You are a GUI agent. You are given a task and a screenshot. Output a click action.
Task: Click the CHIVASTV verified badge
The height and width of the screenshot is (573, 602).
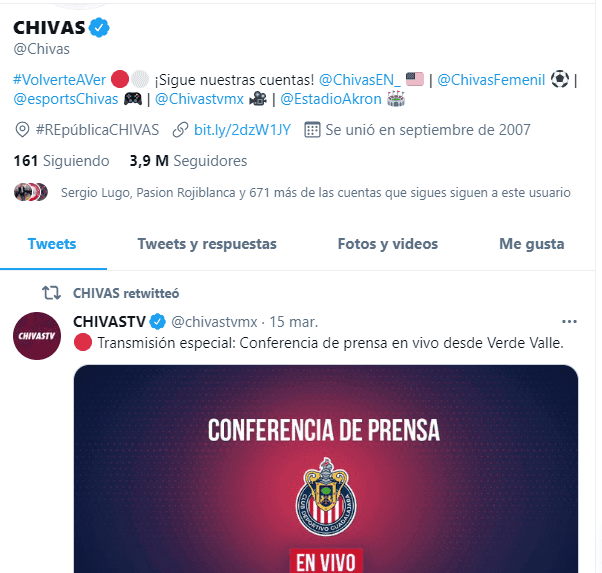click(157, 322)
